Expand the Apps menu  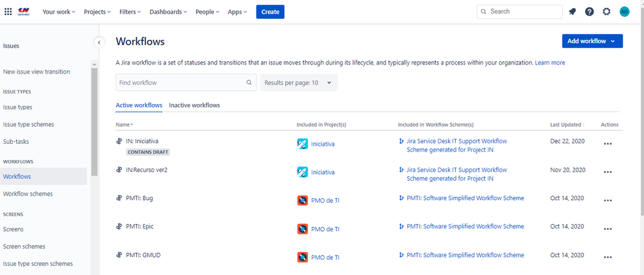237,12
